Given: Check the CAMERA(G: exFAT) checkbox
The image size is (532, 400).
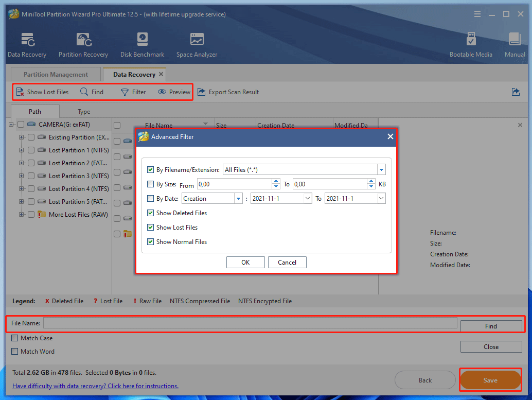Looking at the screenshot, I should tap(21, 124).
